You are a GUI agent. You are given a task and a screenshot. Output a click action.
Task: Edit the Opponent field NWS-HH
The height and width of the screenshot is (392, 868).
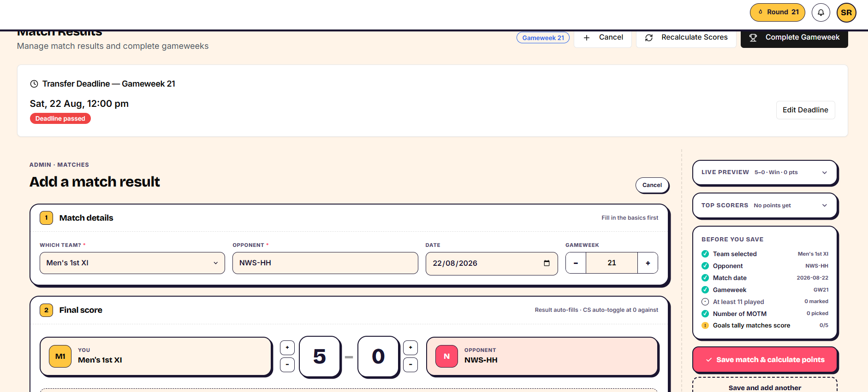tap(325, 263)
